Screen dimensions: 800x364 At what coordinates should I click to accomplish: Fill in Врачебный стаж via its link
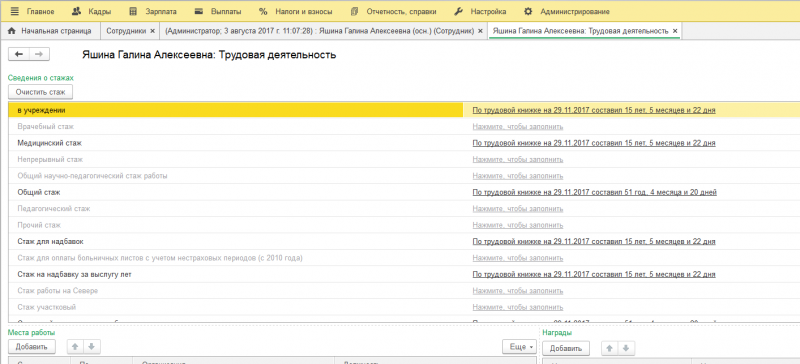pos(518,126)
